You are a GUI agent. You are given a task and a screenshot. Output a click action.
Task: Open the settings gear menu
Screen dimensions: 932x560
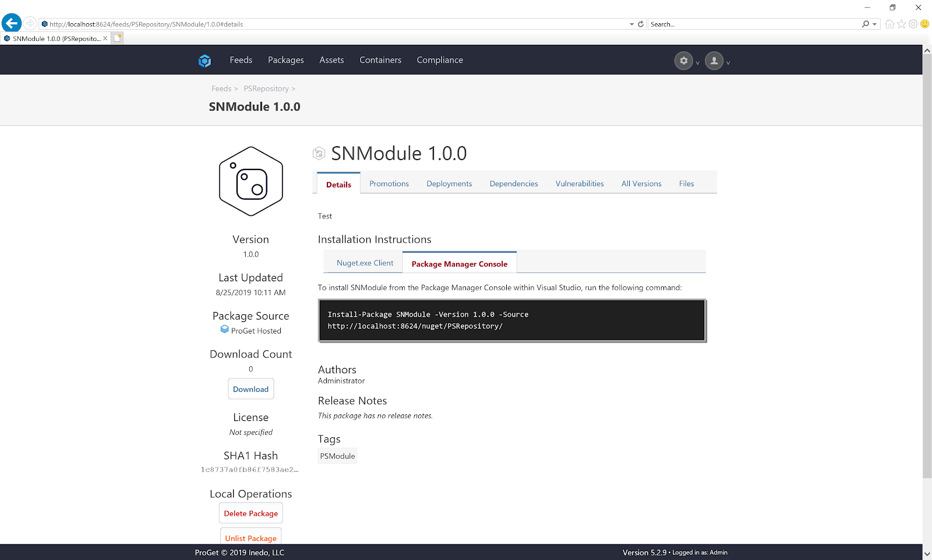(x=684, y=61)
